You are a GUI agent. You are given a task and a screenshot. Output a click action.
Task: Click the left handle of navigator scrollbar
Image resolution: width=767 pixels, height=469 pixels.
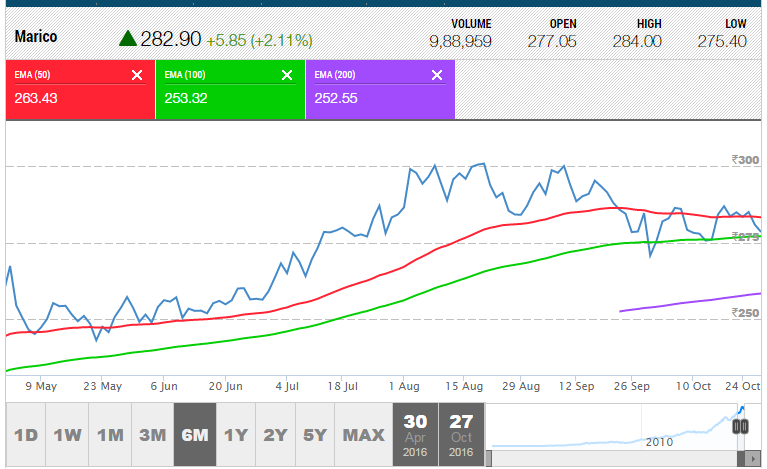tap(489, 459)
